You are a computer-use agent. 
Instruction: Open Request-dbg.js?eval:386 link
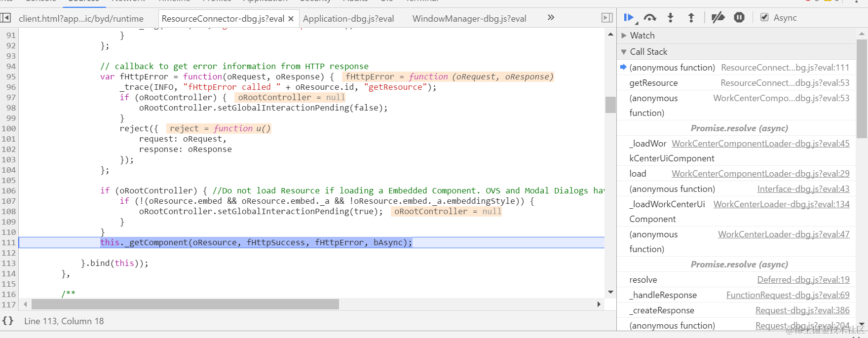802,310
